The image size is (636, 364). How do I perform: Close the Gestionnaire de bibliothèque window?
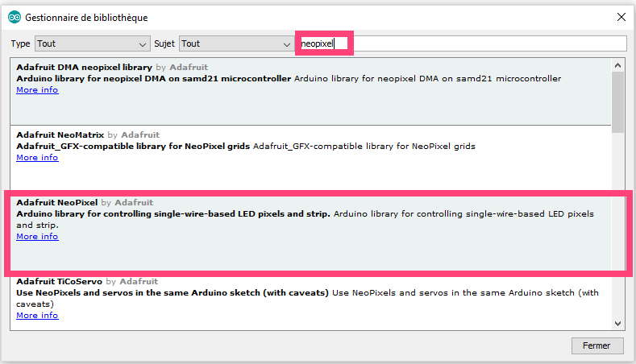tap(621, 17)
